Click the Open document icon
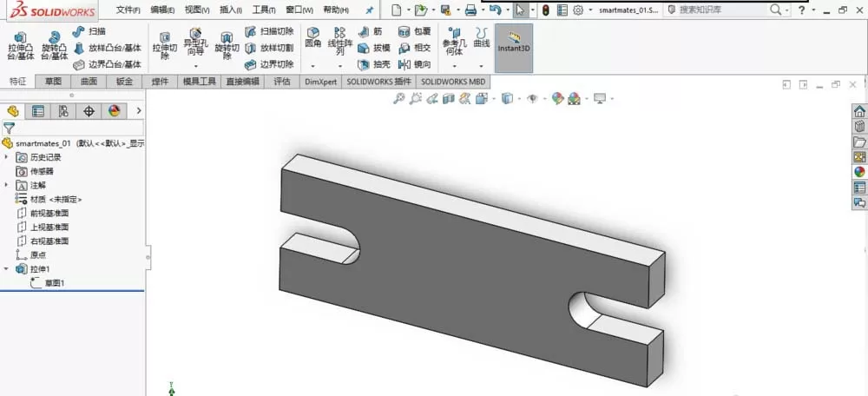The height and width of the screenshot is (396, 868). click(420, 10)
